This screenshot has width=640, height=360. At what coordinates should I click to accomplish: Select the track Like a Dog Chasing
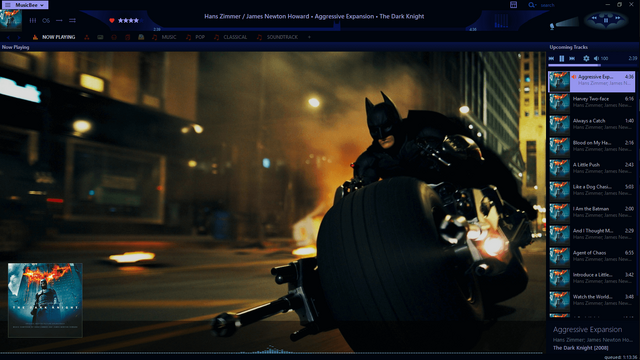coord(591,191)
